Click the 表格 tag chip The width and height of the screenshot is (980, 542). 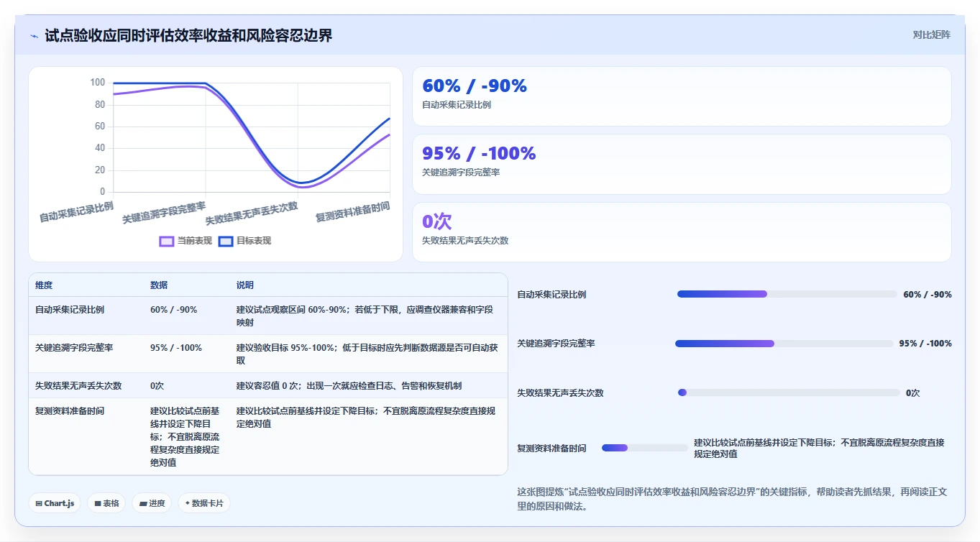pyautogui.click(x=106, y=503)
